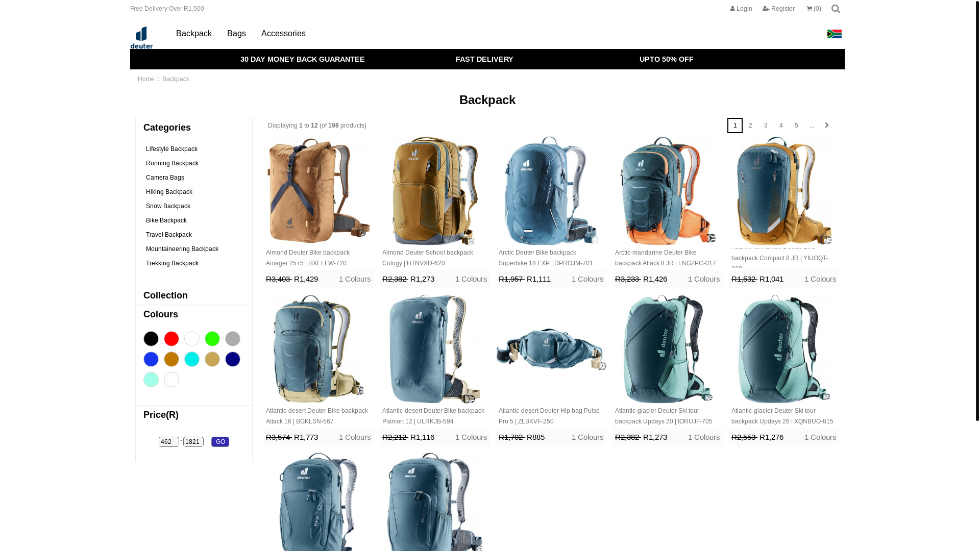Screen dimensions: 980x551
Task: Filter by royal blue colour swatch
Action: coord(151,359)
